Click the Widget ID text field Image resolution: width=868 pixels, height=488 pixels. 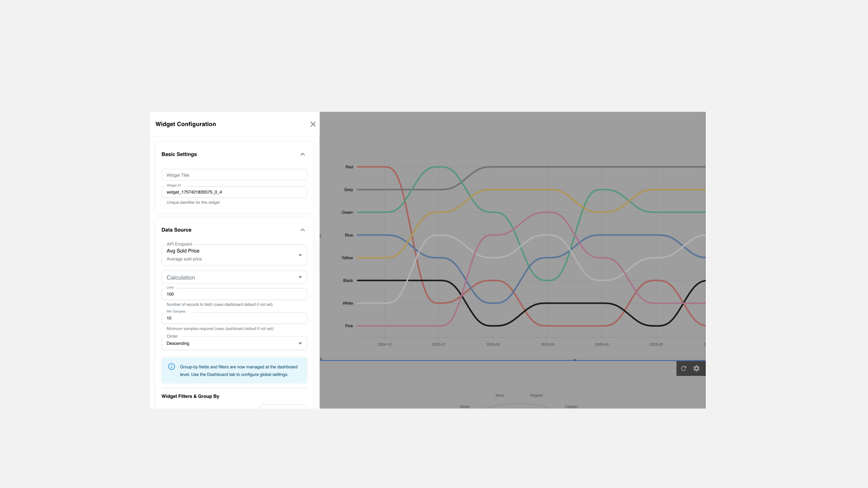point(234,192)
